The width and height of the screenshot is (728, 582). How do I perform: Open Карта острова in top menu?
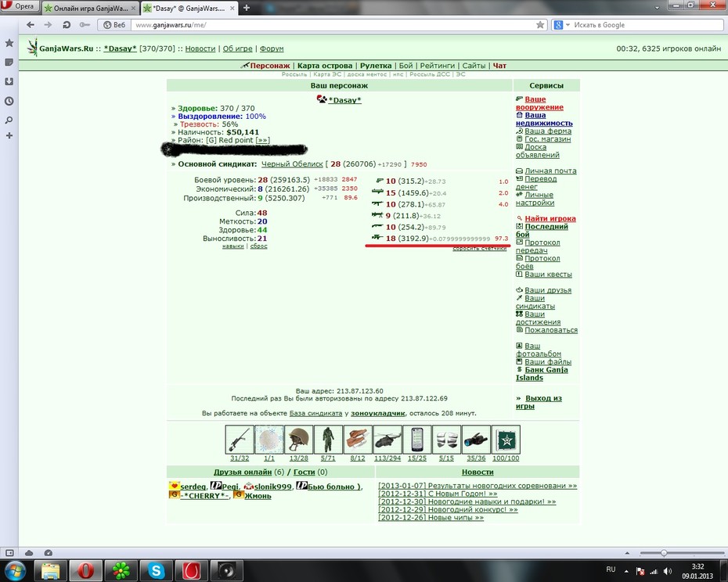click(325, 66)
